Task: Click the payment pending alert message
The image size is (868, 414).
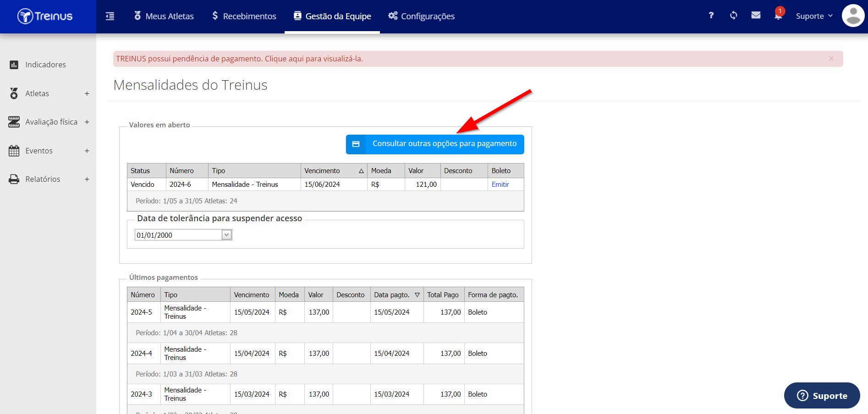Action: pos(239,59)
